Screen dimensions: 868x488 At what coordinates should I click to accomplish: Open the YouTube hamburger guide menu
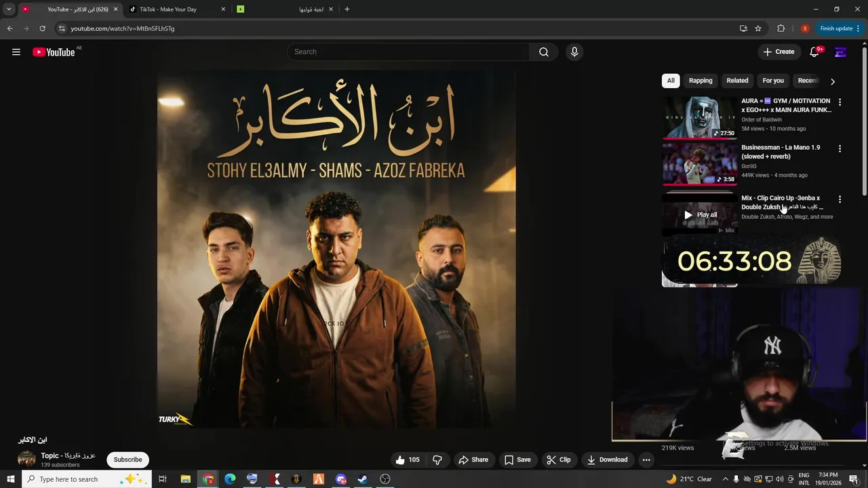tap(16, 52)
